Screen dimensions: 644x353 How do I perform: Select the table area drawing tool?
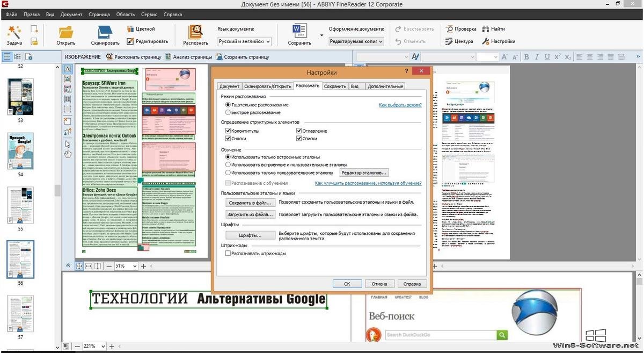coord(68,99)
